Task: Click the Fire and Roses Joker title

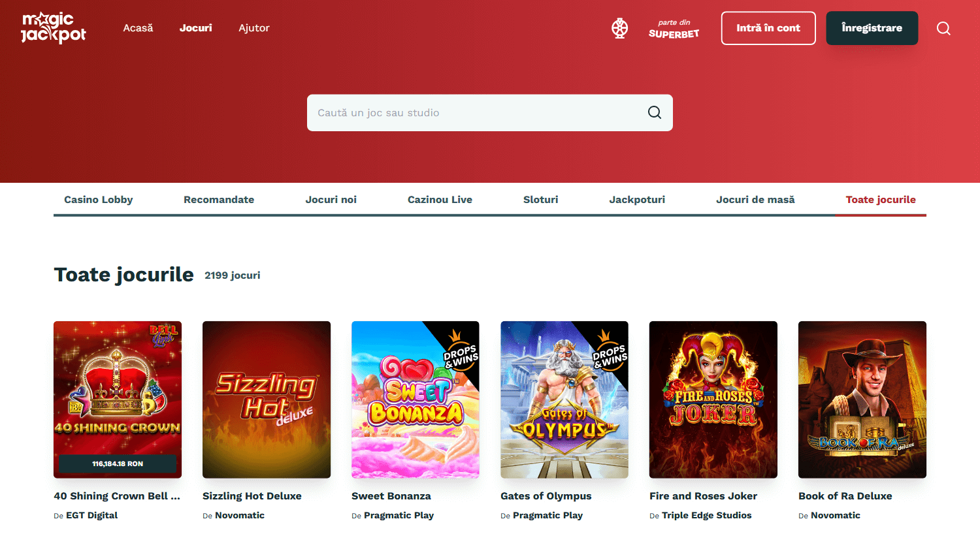Action: coord(704,496)
